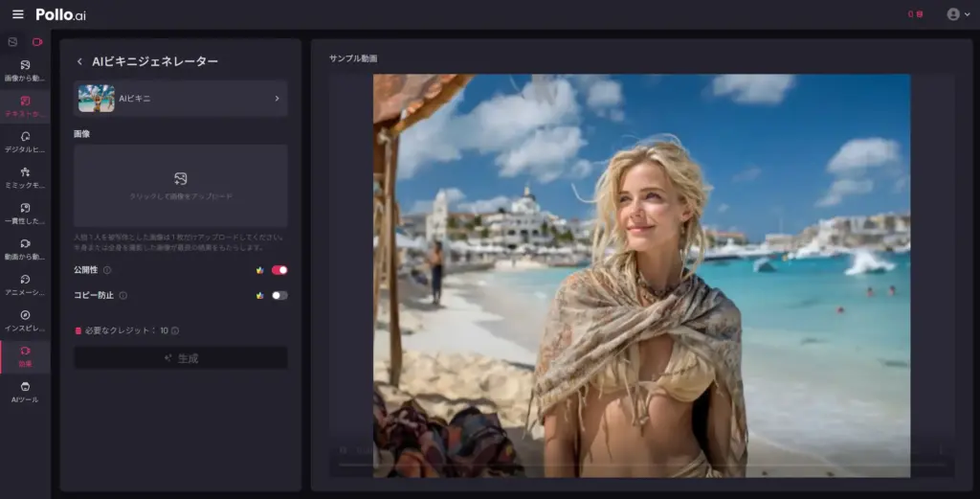
Task: Open インスピレ inspiration in sidebar
Action: 25,320
